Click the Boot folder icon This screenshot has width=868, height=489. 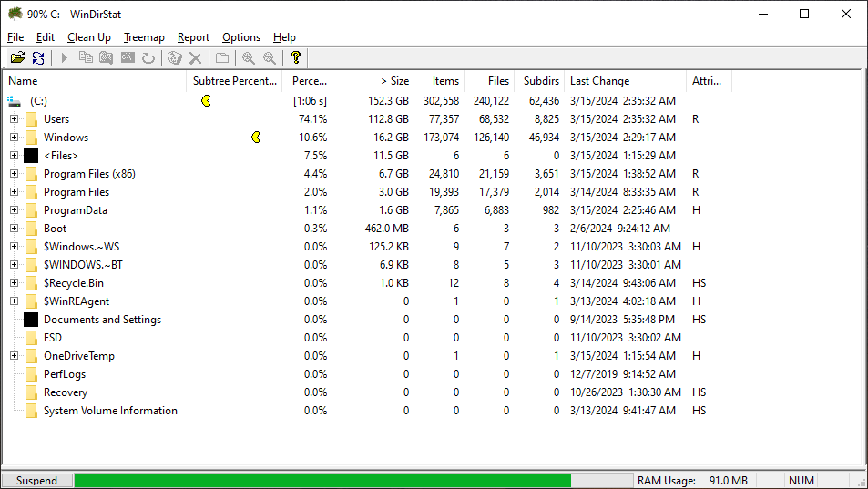32,229
